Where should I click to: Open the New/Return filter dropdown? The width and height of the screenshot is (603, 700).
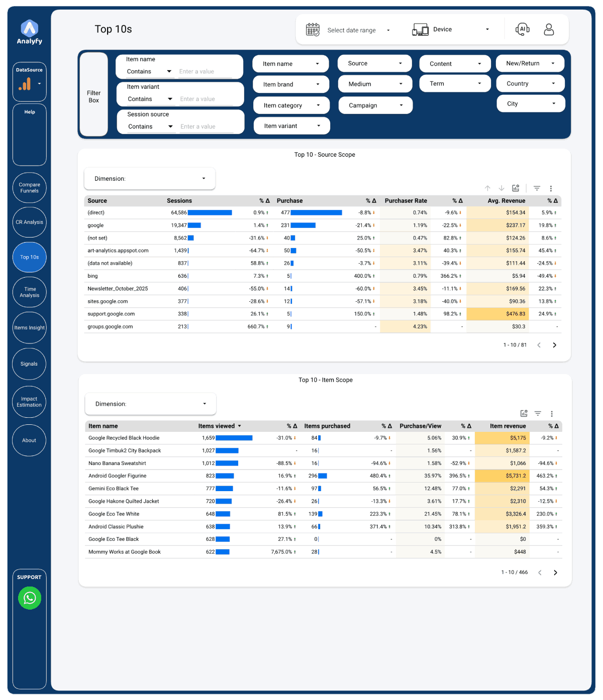[x=530, y=63]
